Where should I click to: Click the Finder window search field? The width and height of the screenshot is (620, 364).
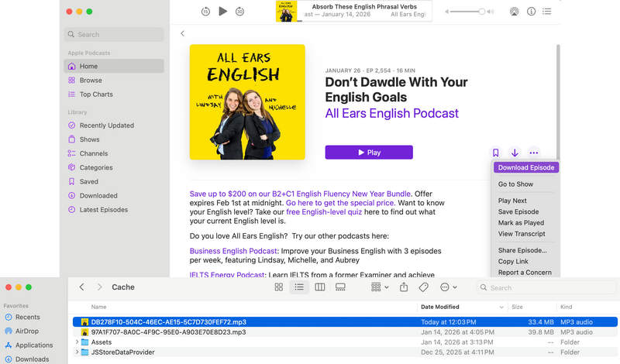tap(547, 288)
